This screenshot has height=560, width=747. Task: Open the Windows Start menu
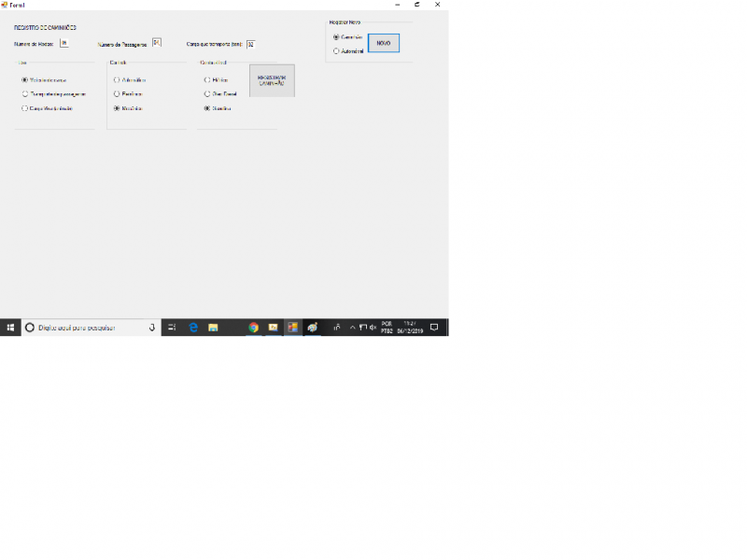click(10, 328)
